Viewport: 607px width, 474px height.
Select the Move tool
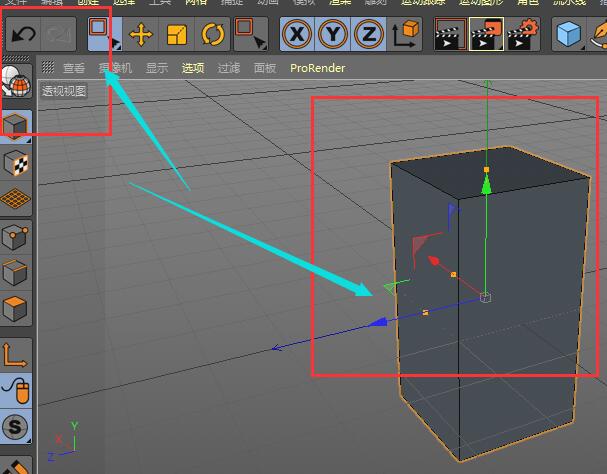coord(141,36)
